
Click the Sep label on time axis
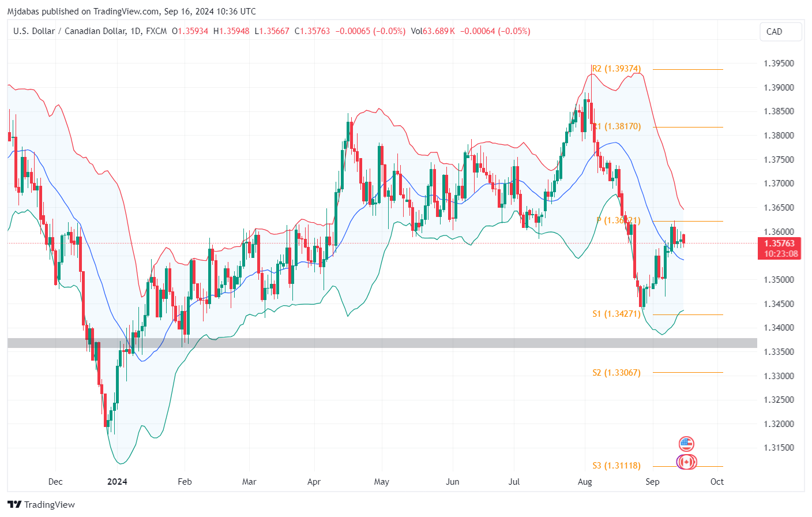tap(652, 482)
